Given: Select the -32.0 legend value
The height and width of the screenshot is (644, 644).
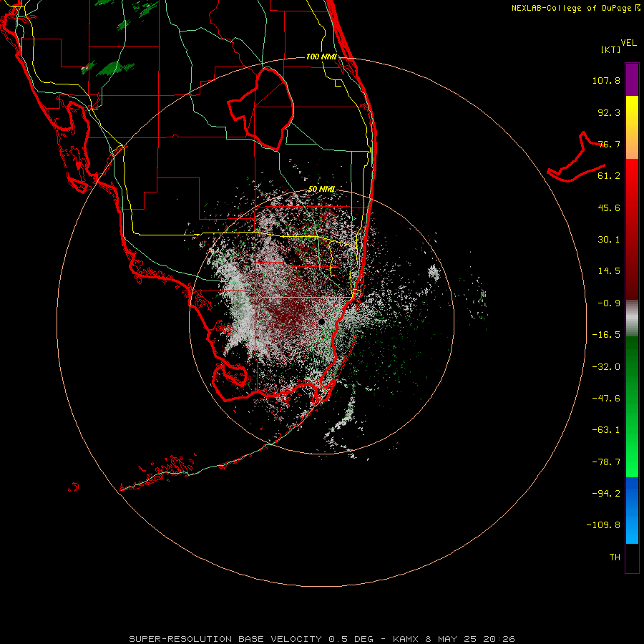Looking at the screenshot, I should click(x=606, y=367).
